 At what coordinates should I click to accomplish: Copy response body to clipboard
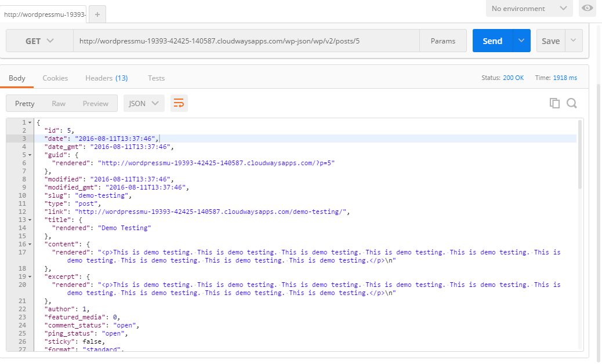(554, 103)
